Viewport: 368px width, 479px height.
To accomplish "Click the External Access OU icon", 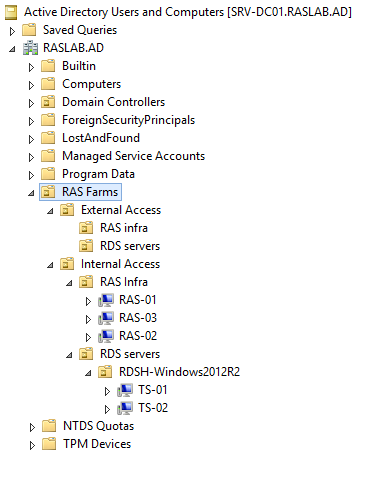I will tap(67, 210).
